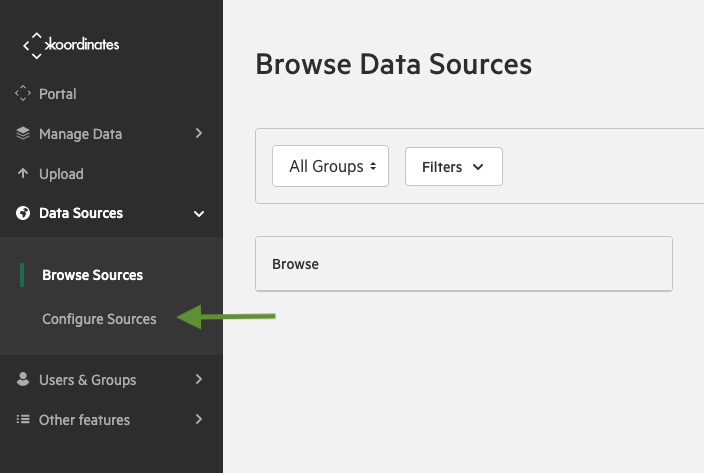
Task: Expand Manage Data with its chevron
Action: (199, 133)
